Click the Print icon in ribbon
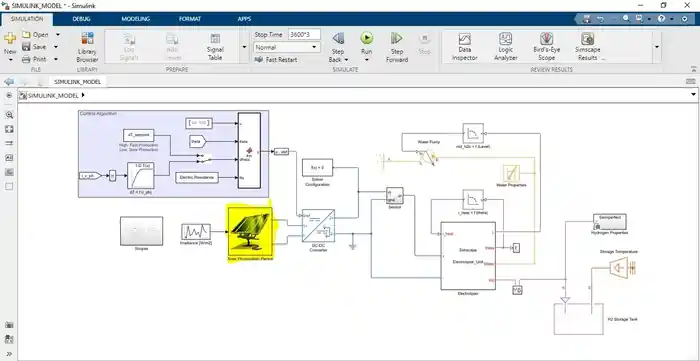Image resolution: width=700 pixels, height=361 pixels. coord(26,59)
